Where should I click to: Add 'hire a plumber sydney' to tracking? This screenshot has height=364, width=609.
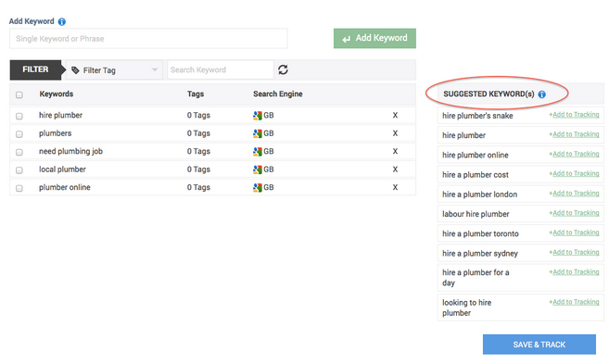point(574,252)
